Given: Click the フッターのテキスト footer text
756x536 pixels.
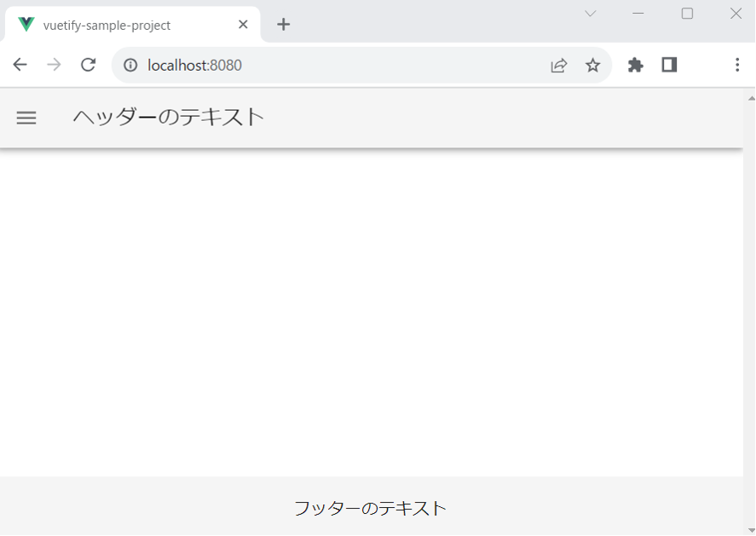Looking at the screenshot, I should tap(370, 508).
